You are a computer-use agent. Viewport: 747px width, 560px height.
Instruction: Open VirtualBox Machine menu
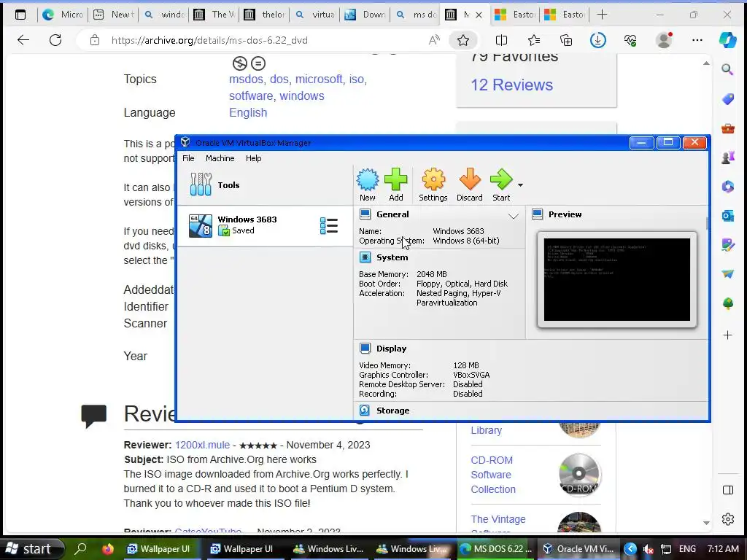click(220, 158)
